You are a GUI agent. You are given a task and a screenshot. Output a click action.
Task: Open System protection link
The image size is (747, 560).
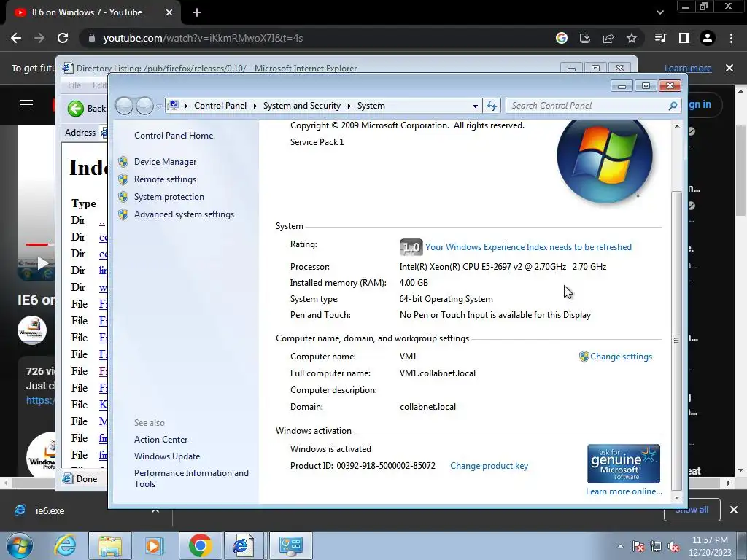pyautogui.click(x=169, y=197)
